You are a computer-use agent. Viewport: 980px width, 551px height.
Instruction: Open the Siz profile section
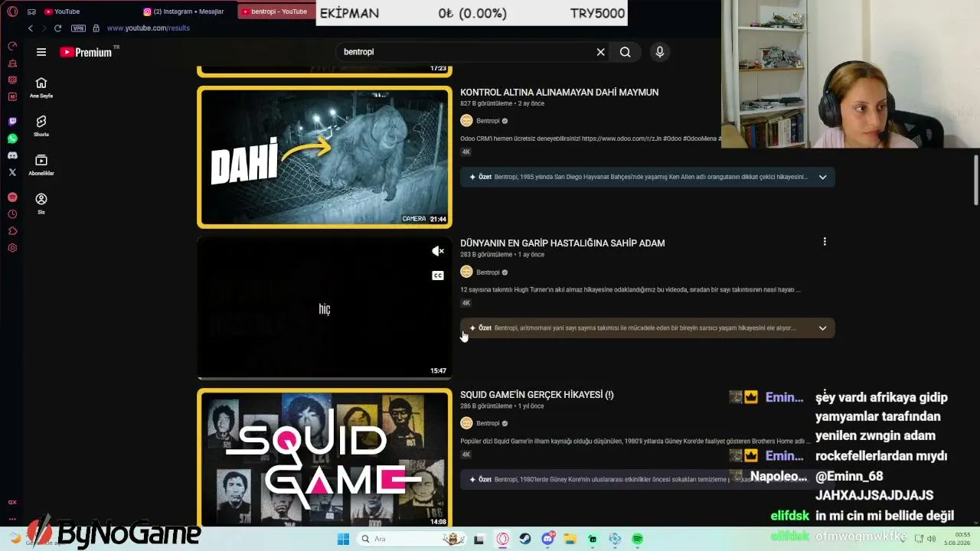pos(41,203)
